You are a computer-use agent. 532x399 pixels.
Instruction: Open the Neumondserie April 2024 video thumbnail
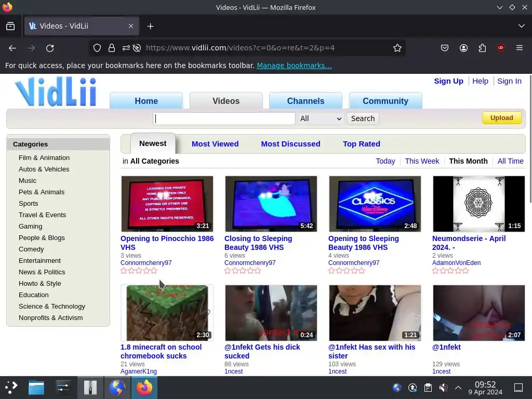click(478, 204)
